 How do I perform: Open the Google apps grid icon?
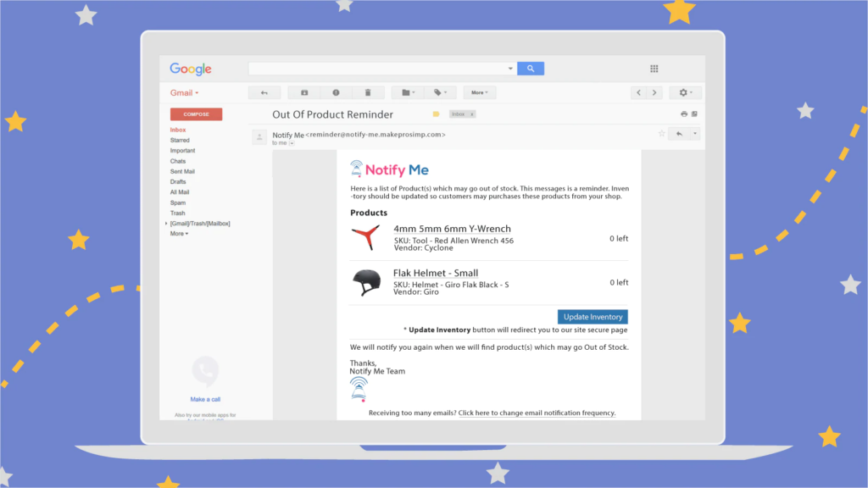click(x=654, y=69)
